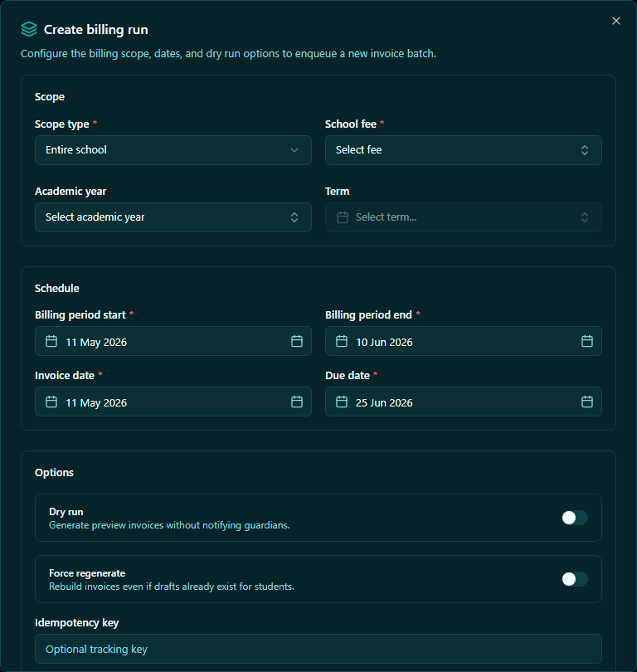Viewport: 637px width, 672px height.
Task: Open the Academic year combo box
Action: coord(173,217)
